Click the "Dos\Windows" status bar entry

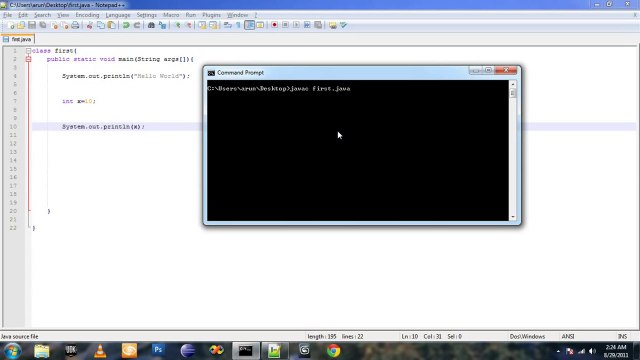(527, 336)
